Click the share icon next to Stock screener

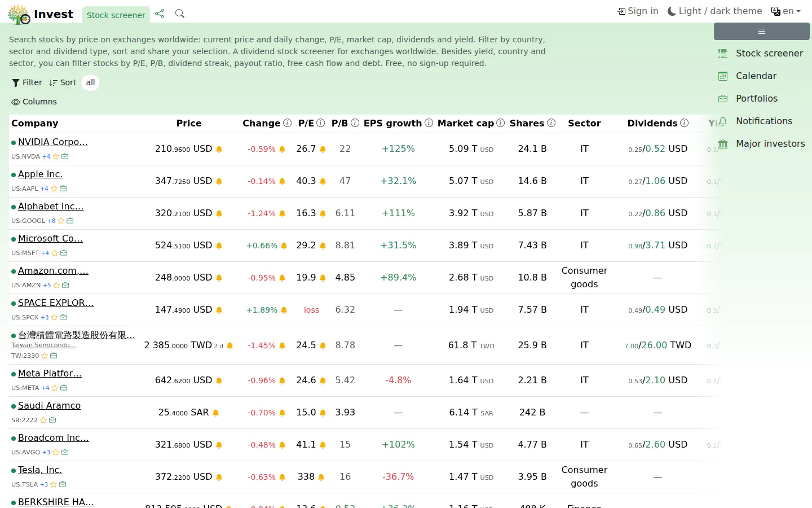point(160,14)
